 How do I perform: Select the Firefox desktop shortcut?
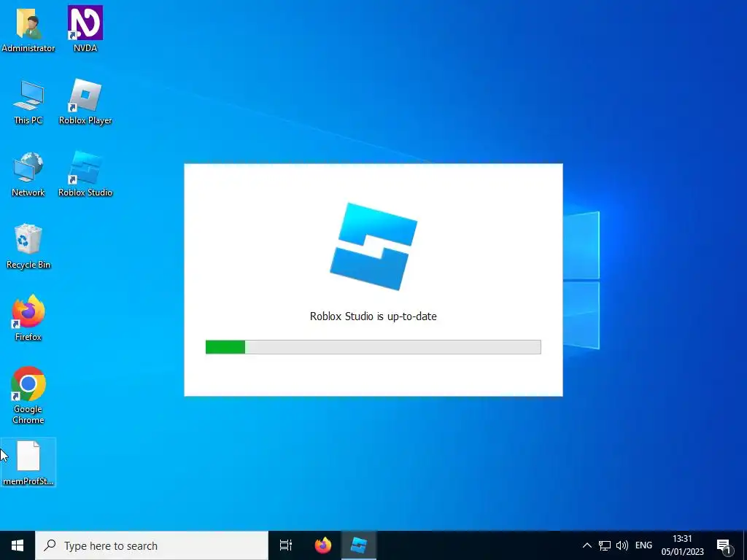point(28,318)
